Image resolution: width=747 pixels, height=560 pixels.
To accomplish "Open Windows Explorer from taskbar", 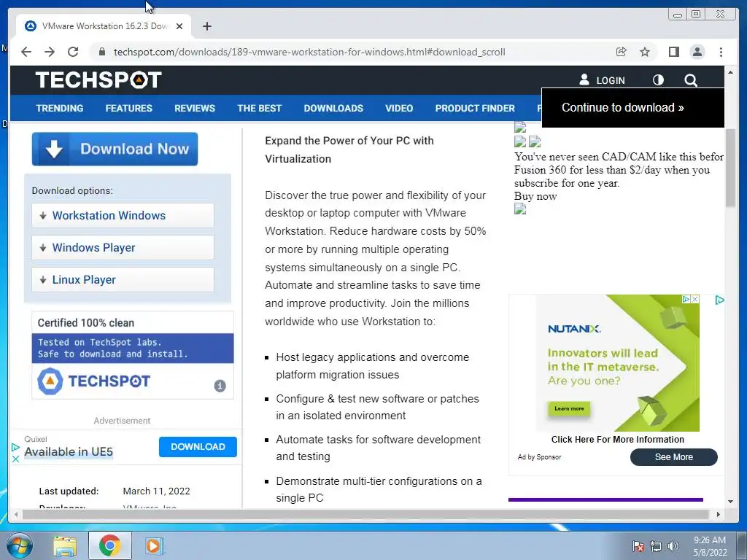I will tap(65, 545).
